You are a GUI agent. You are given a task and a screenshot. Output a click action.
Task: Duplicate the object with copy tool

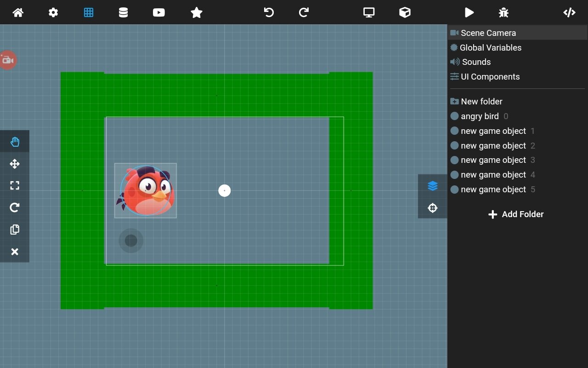click(x=15, y=230)
